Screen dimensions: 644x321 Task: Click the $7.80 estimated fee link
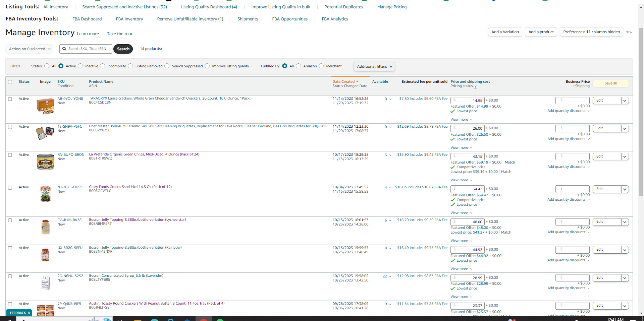tap(423, 99)
